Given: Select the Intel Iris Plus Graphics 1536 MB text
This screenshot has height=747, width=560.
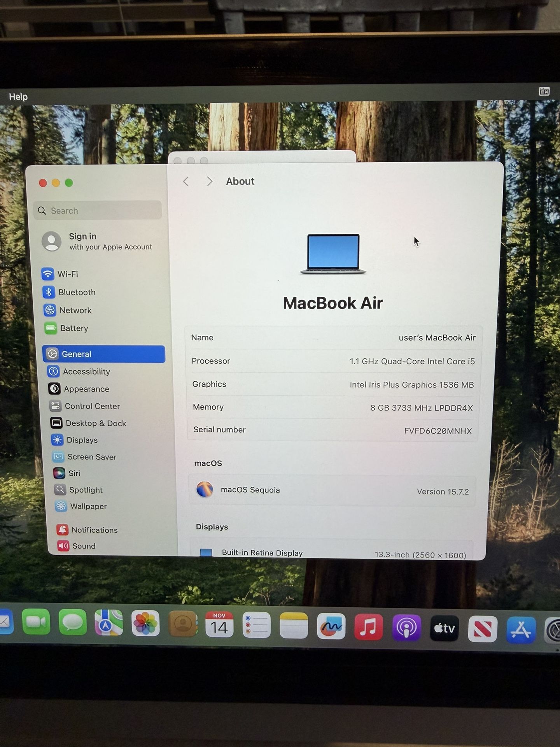Looking at the screenshot, I should 412,385.
